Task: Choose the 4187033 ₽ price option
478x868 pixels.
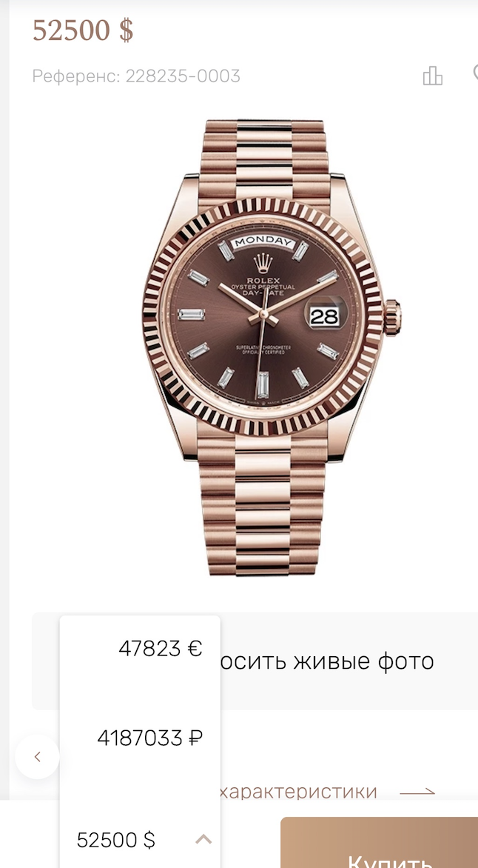Action: click(150, 738)
